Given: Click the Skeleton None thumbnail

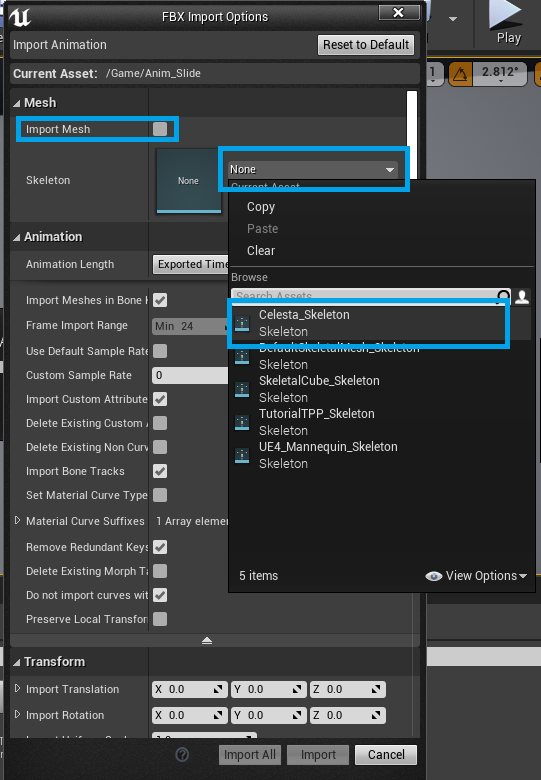Looking at the screenshot, I should click(x=189, y=181).
